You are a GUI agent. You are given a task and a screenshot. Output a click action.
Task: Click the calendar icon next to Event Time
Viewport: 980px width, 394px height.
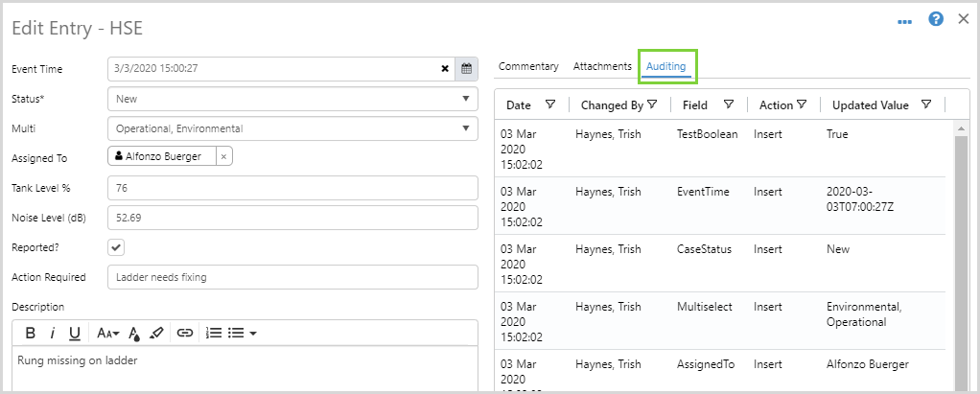point(466,69)
